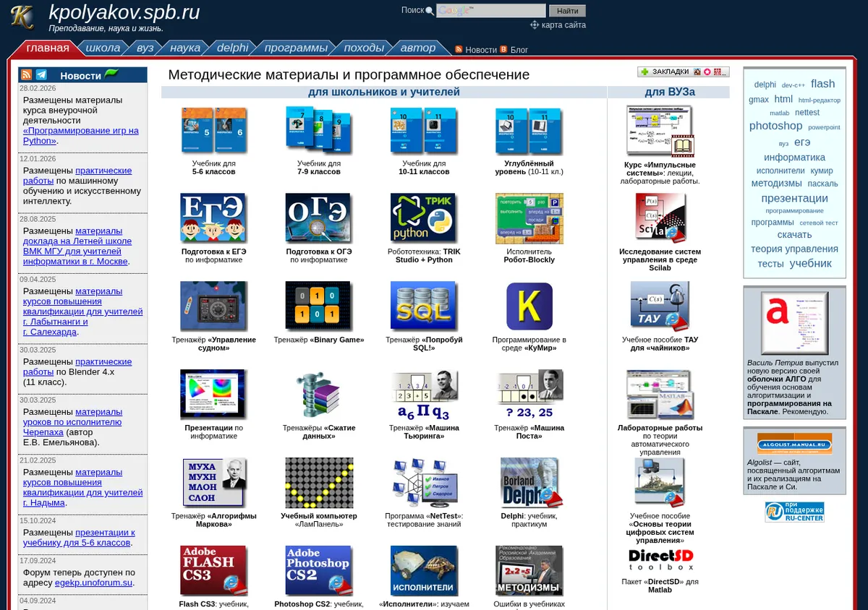Screen dimensions: 868x610
Task: Open the egekp.unoforum.su forum link
Action: click(x=94, y=583)
